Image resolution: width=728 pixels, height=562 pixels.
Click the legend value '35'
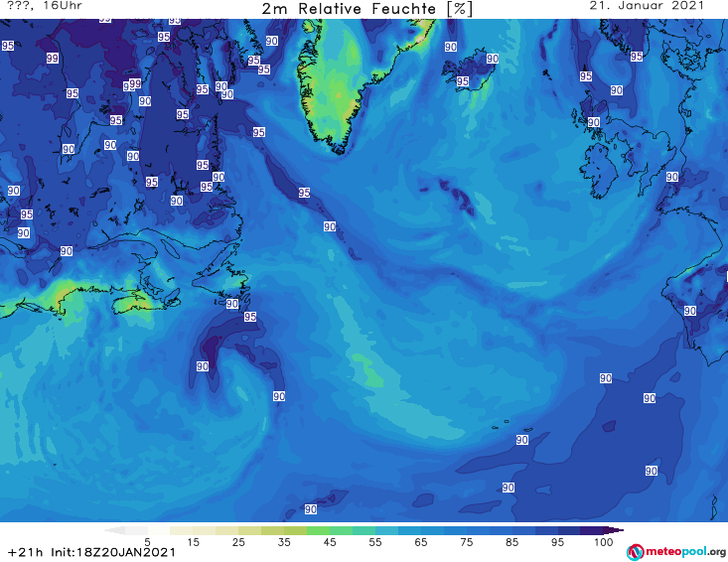click(x=284, y=542)
